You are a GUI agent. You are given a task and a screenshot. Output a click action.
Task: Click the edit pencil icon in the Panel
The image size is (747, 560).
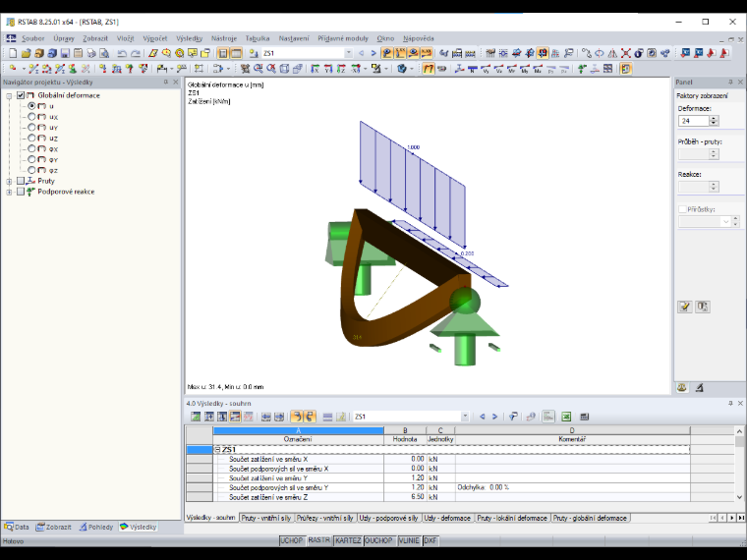(x=685, y=307)
